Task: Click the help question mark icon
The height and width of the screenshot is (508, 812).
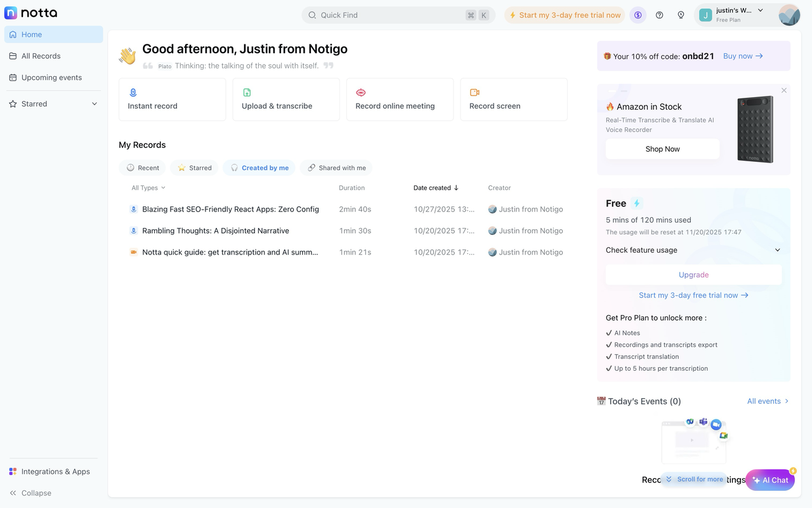Action: 659,15
